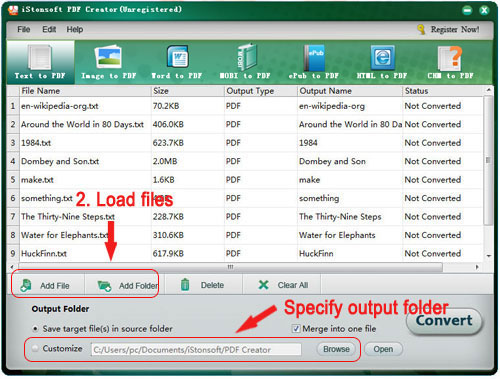Click the Register Now key icon

(421, 29)
